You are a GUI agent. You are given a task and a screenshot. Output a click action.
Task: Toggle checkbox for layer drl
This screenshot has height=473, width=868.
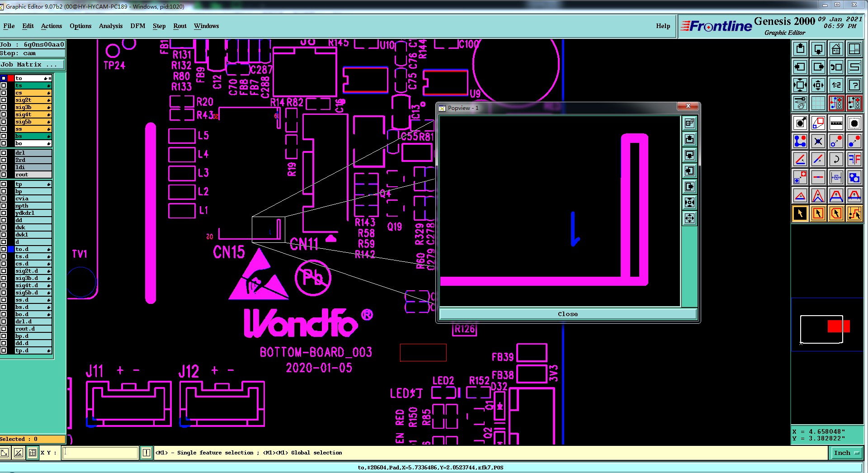(x=4, y=153)
